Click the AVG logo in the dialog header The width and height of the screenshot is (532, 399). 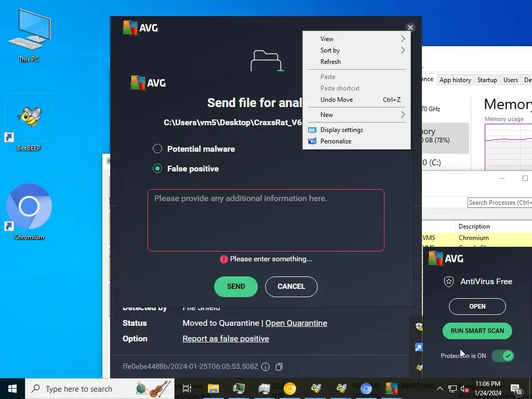click(140, 28)
